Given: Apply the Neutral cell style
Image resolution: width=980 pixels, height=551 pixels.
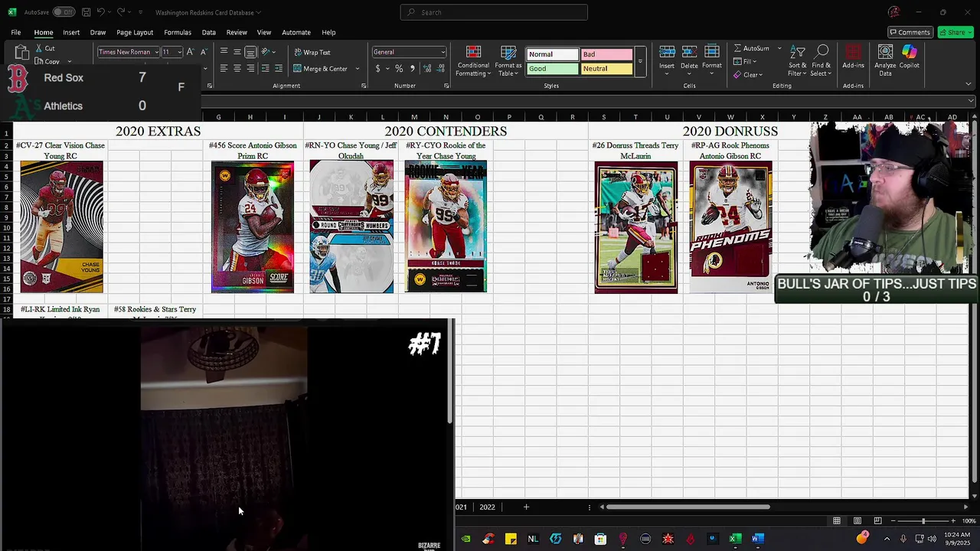Looking at the screenshot, I should (x=606, y=68).
